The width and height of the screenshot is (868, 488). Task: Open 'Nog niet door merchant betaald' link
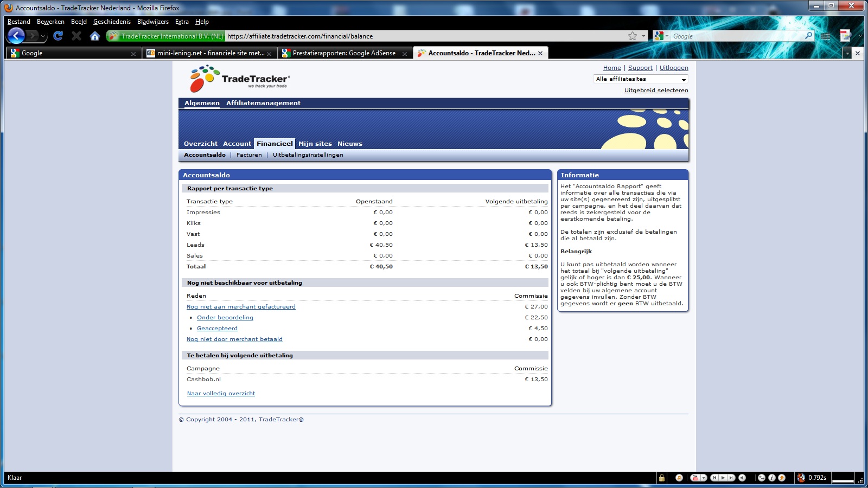(234, 339)
